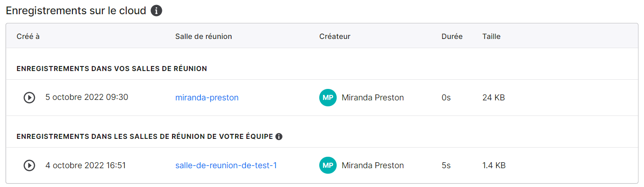The height and width of the screenshot is (187, 644).
Task: Click the 5s duration value
Action: coord(446,165)
